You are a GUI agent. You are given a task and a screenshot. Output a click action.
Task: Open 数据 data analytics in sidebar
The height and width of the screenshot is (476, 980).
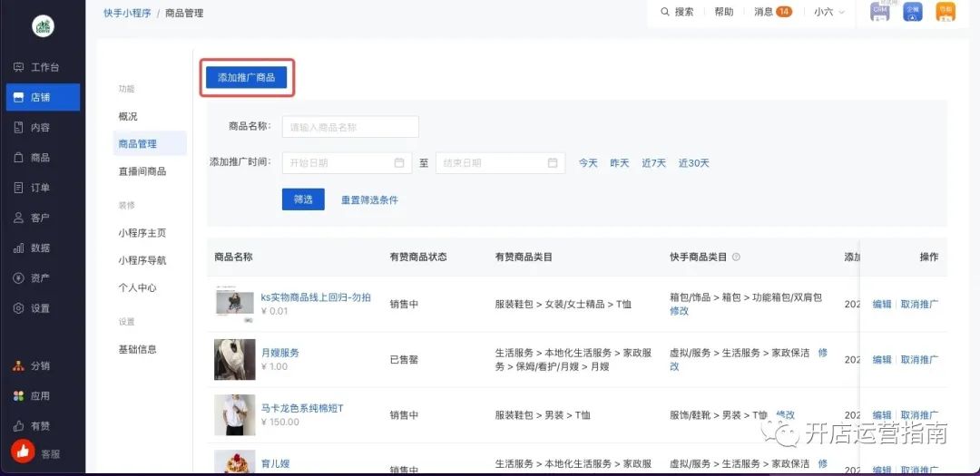(x=40, y=248)
